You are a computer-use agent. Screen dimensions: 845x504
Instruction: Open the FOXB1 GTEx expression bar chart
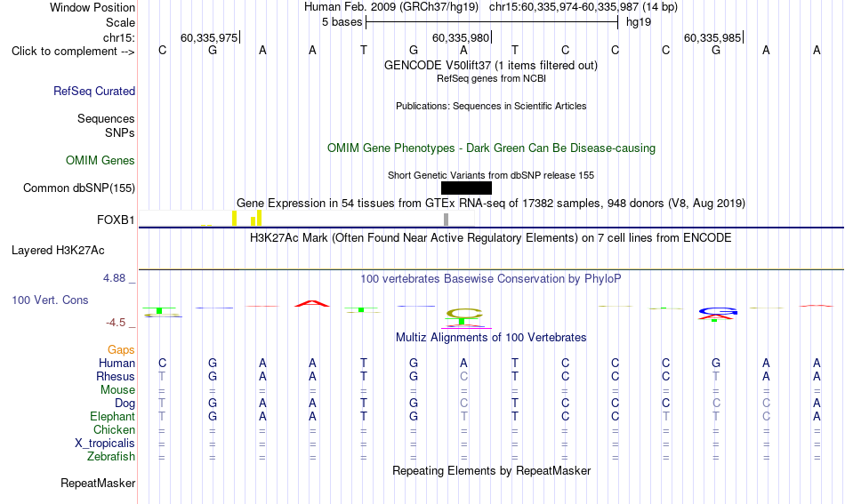[307, 218]
